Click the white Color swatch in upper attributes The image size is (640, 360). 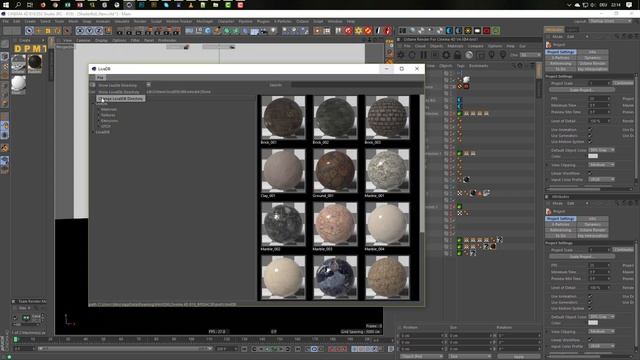click(x=593, y=156)
